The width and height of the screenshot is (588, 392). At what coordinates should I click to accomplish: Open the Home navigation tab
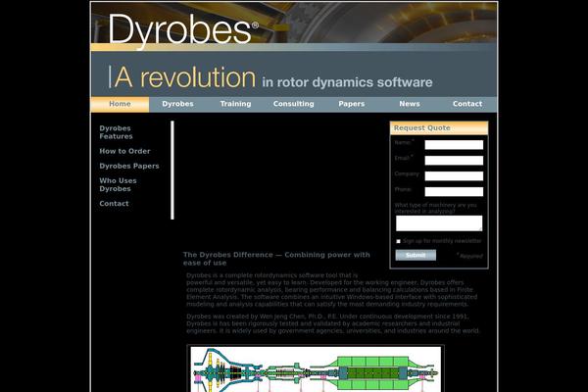tap(120, 104)
